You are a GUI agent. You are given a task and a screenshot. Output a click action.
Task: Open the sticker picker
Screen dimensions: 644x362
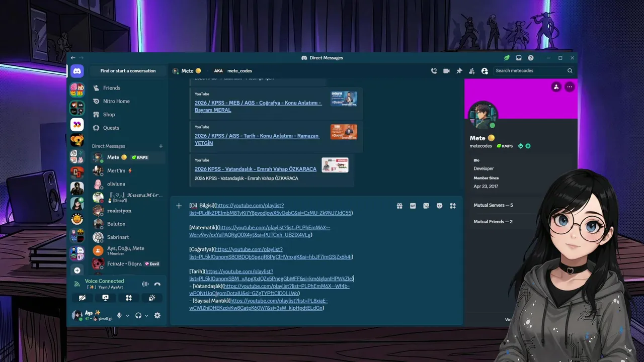426,206
